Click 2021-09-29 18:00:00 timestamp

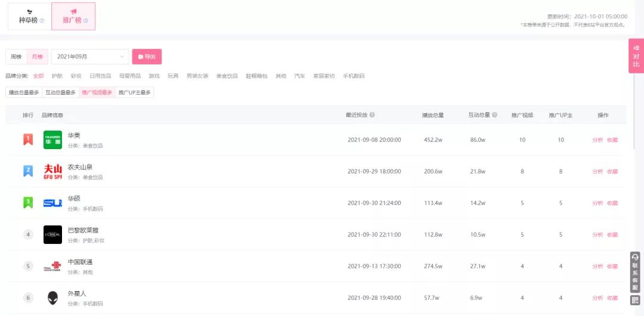point(374,172)
